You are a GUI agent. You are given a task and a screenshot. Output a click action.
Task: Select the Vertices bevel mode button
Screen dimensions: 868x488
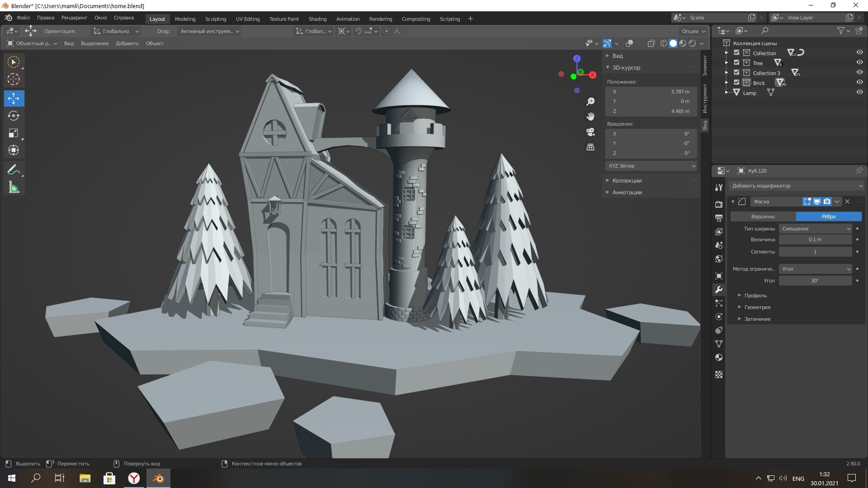click(763, 216)
